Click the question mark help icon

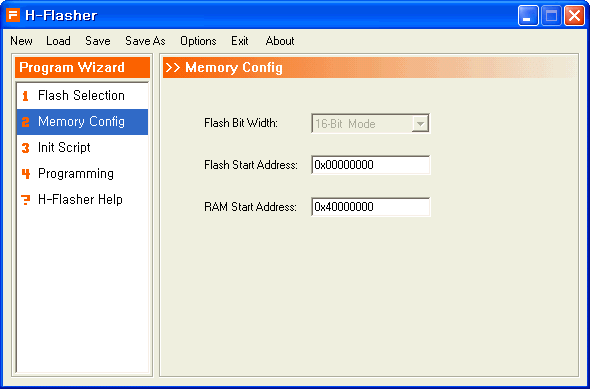click(26, 200)
